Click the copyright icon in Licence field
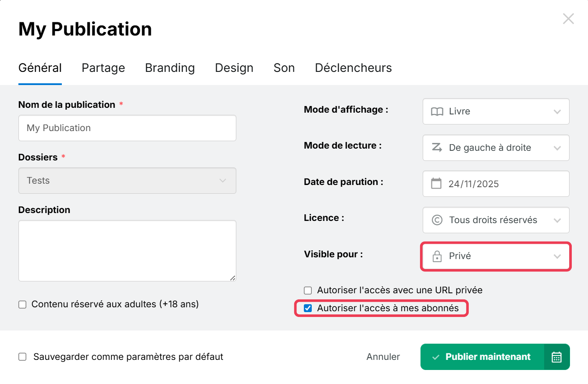This screenshot has height=384, width=588. coord(437,220)
